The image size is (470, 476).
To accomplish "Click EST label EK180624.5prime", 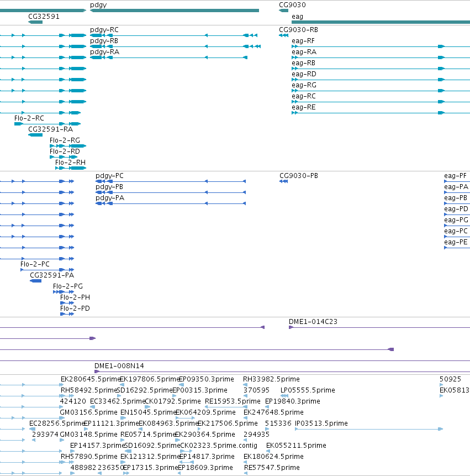I will 273,457.
